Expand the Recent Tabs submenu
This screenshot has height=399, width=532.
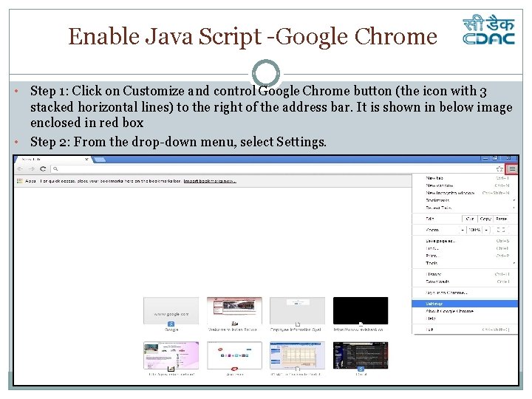(465, 208)
